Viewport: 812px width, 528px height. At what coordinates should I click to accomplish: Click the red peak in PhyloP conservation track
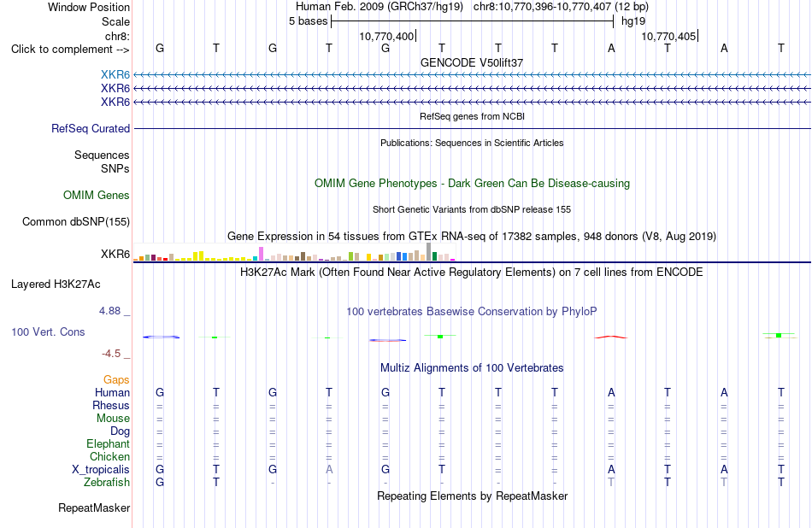(x=611, y=337)
